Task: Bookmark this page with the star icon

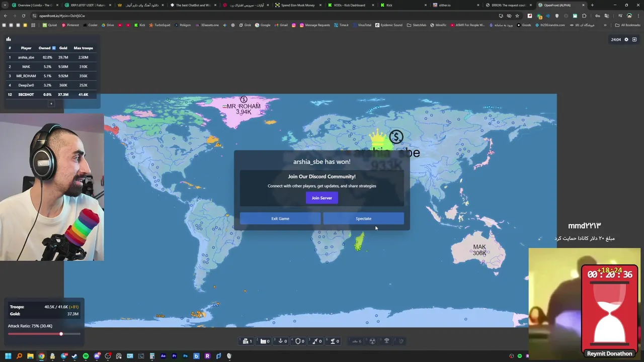Action: [x=517, y=16]
